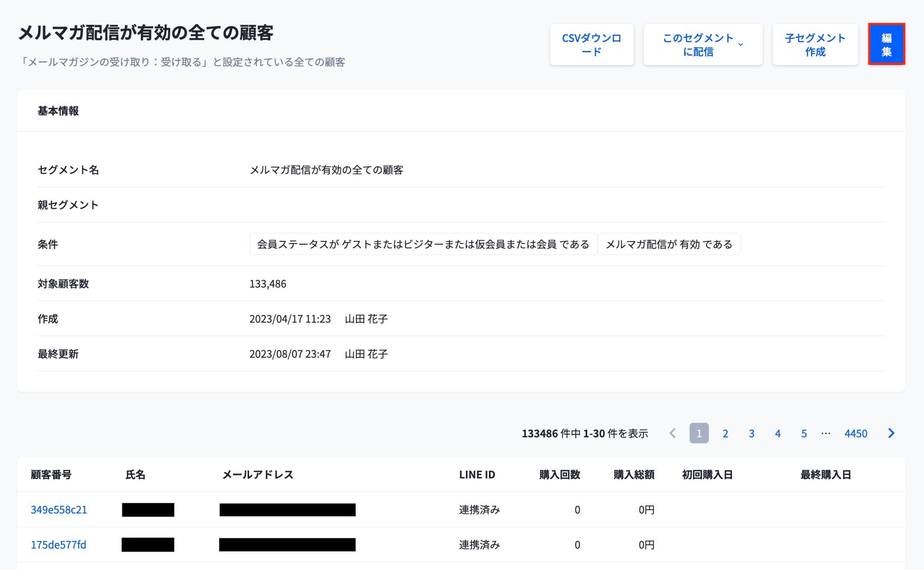Screen dimensions: 924x570
Task: Jump to the last page 4450
Action: click(x=855, y=433)
